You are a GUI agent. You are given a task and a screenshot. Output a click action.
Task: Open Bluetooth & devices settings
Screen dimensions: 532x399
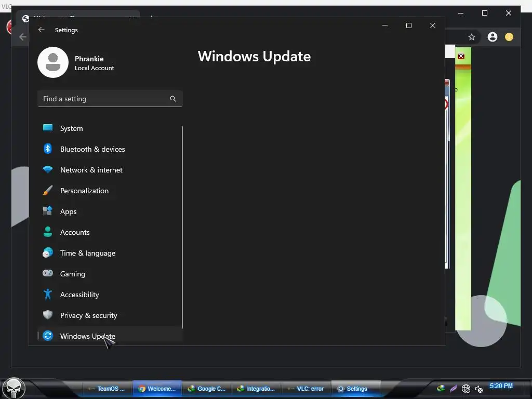point(110,149)
